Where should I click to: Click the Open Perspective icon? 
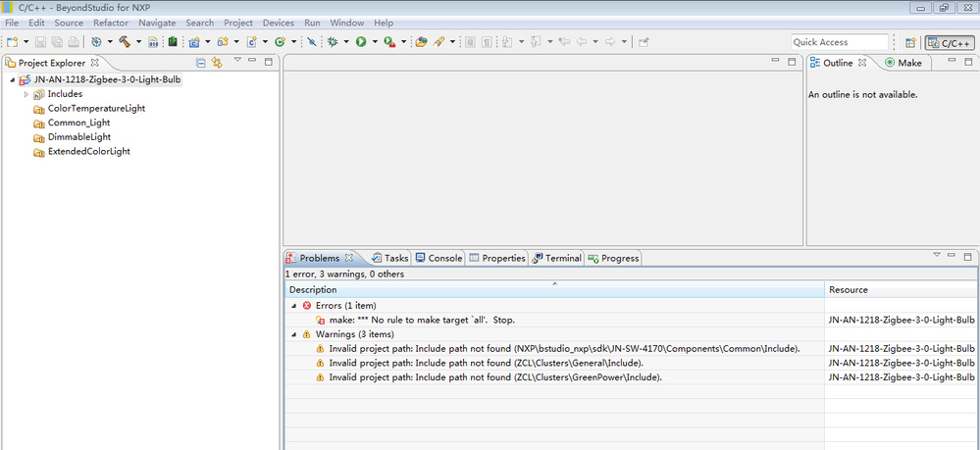tap(910, 42)
